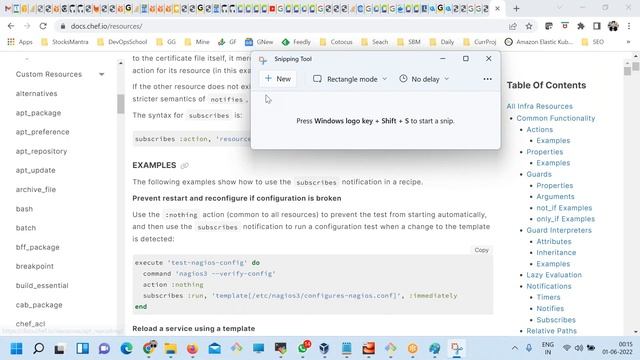Click the address bar showing docs.chef.io/resources/

pos(282,26)
